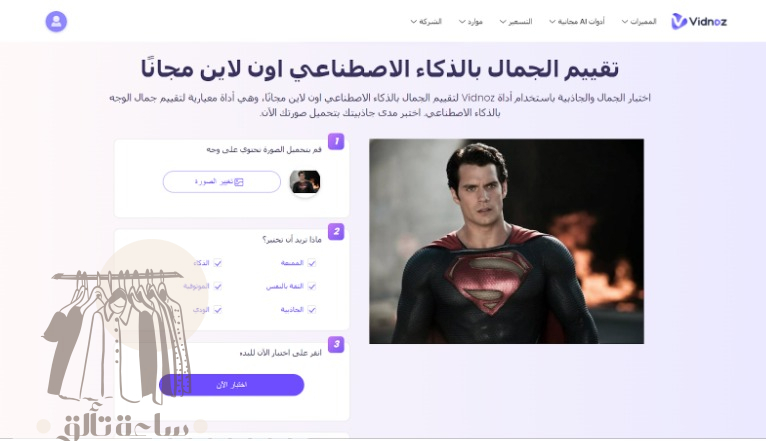
Task: Toggle the الذكاء (intelligence) checkbox
Action: coord(218,263)
